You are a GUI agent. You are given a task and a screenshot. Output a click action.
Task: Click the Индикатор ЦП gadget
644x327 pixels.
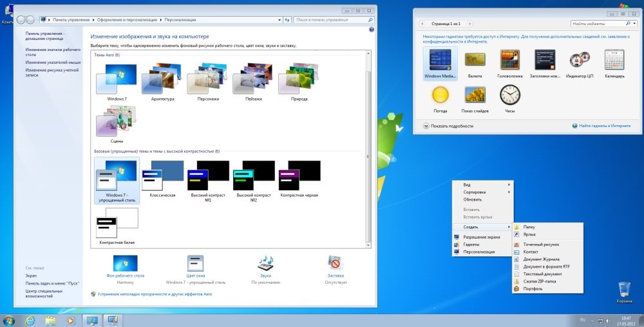pos(579,61)
